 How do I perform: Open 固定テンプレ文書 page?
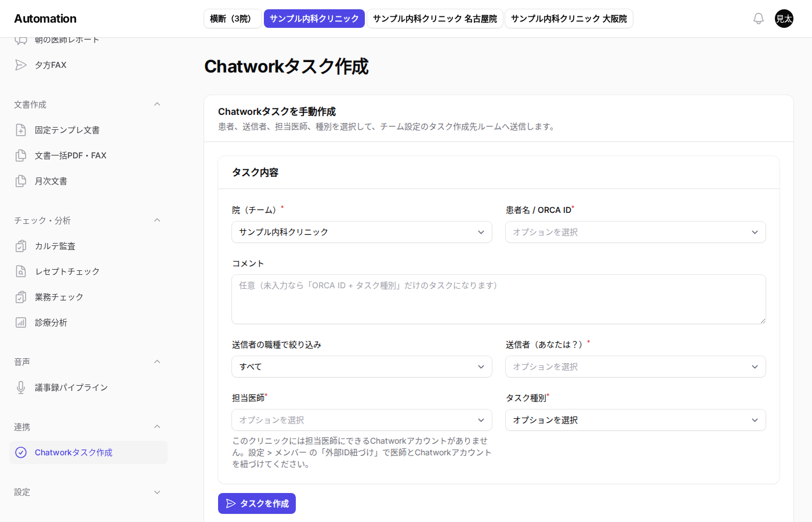pyautogui.click(x=88, y=130)
